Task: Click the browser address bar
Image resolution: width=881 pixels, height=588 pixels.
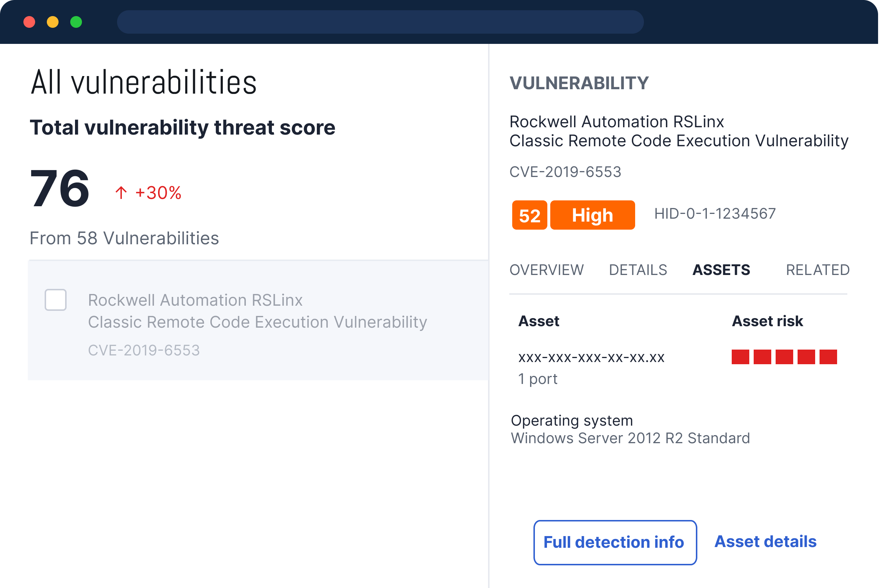Action: [x=380, y=22]
